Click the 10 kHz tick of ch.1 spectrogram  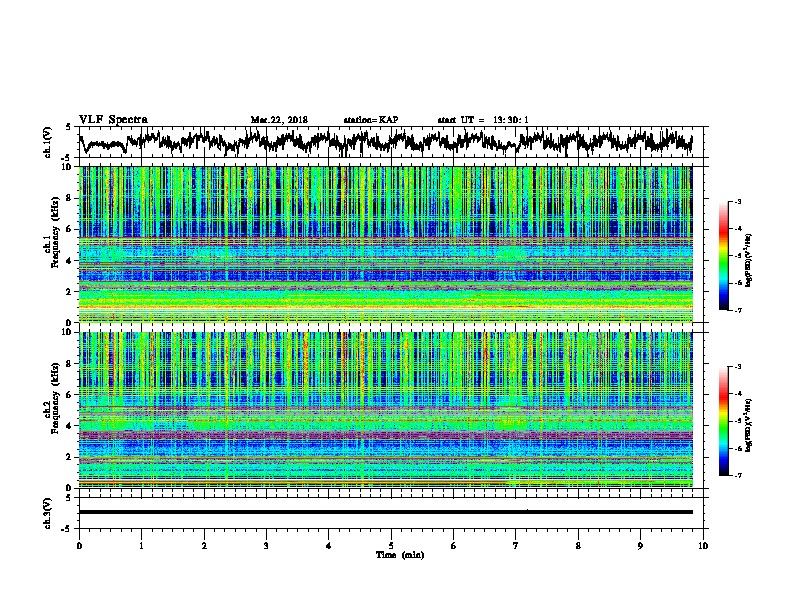click(69, 167)
